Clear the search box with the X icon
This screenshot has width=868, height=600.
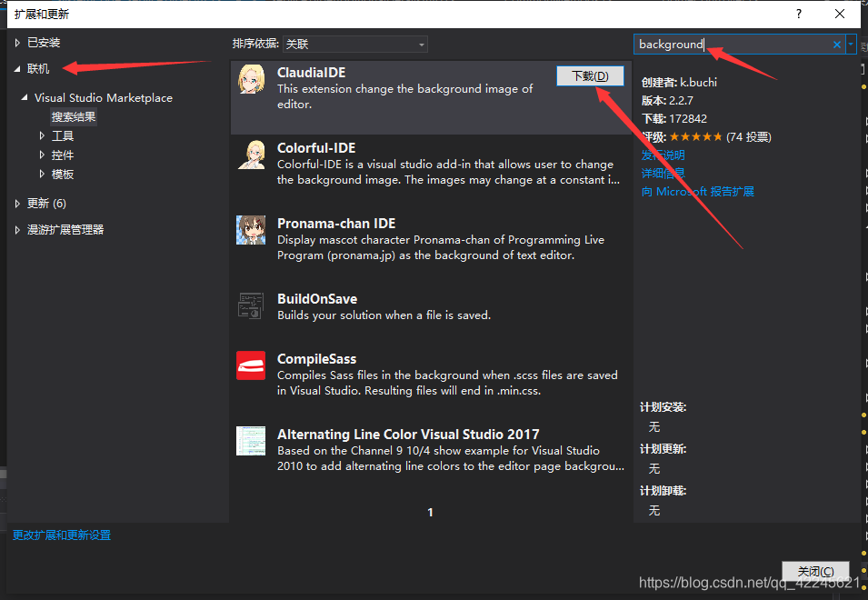[836, 45]
